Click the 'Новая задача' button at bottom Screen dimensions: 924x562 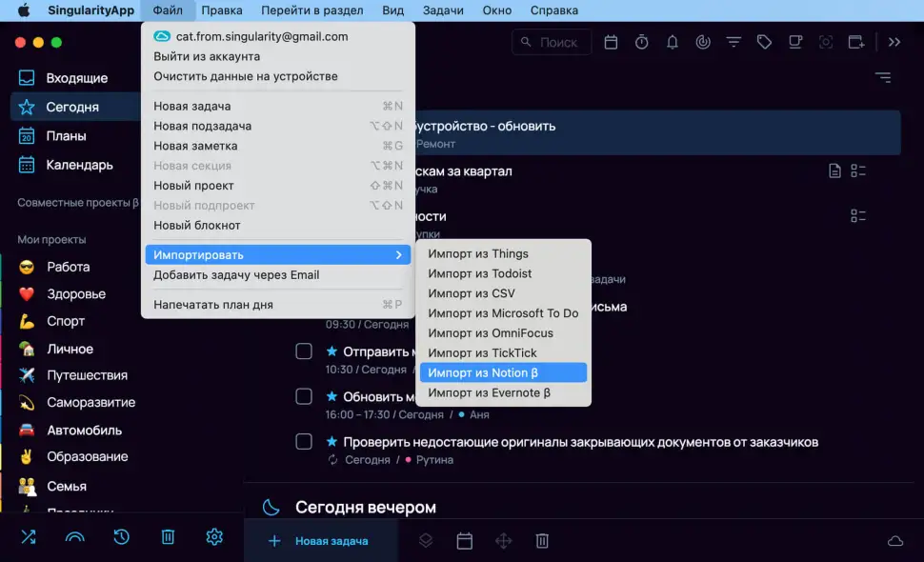point(319,541)
